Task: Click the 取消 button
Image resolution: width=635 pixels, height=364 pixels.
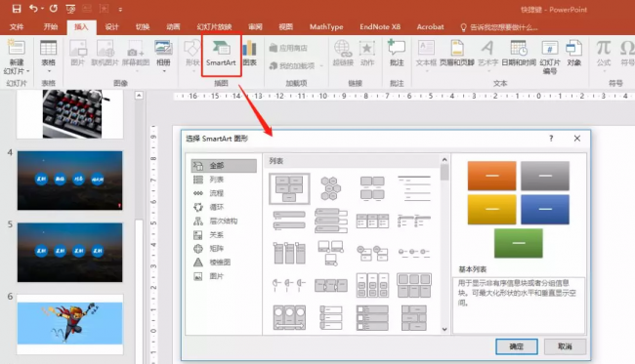Action: pos(565,346)
